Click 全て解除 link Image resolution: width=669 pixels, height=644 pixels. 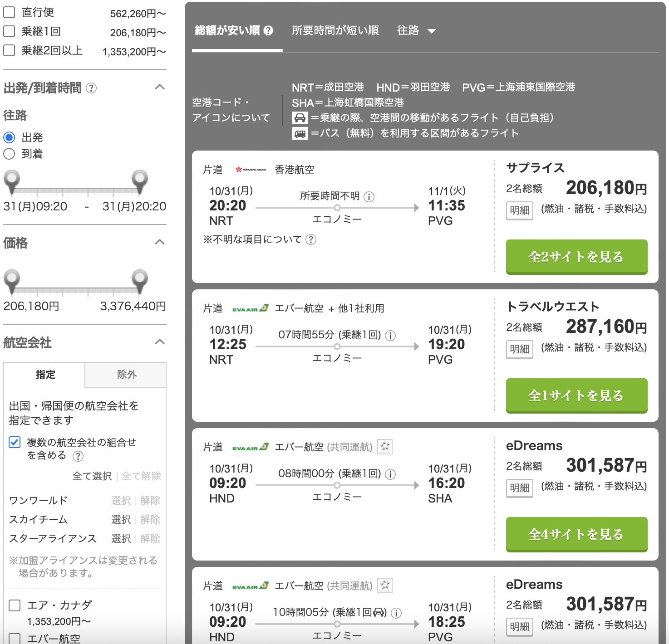pos(141,476)
